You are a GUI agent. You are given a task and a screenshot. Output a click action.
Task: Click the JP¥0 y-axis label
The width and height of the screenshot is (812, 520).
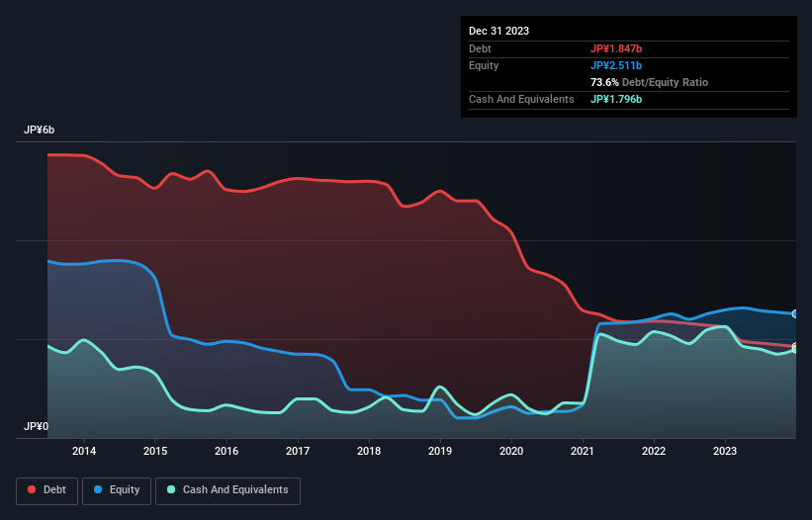click(x=36, y=426)
